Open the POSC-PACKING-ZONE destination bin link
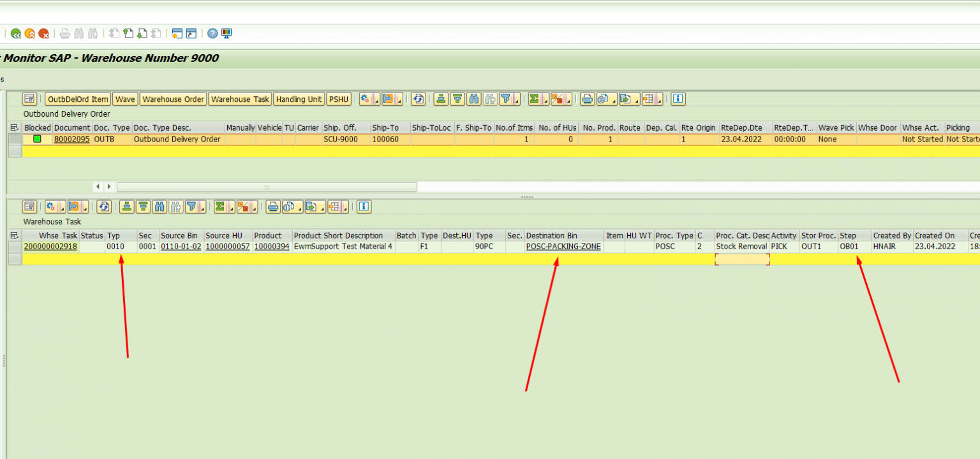The height and width of the screenshot is (459, 980). [x=563, y=246]
